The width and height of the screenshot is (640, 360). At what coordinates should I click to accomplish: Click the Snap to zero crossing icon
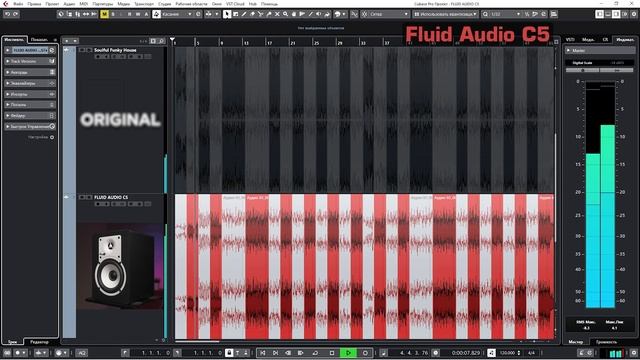[354, 14]
